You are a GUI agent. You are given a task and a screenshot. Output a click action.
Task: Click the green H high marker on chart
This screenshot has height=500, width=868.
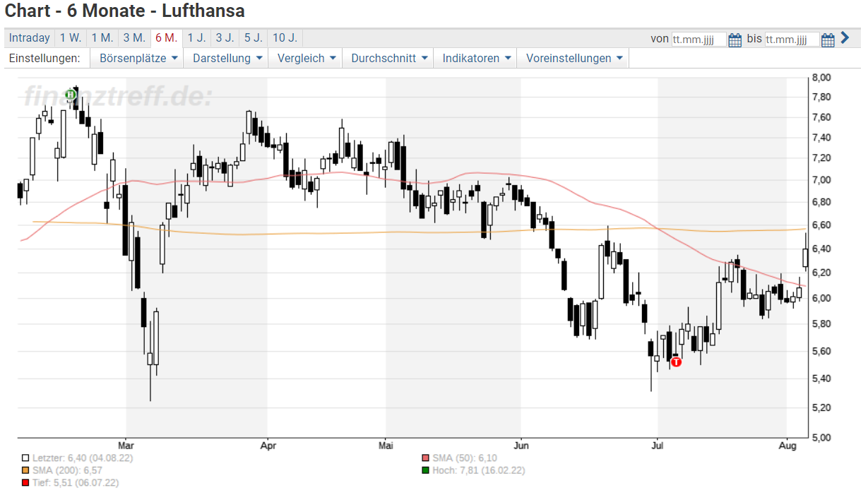(x=71, y=94)
